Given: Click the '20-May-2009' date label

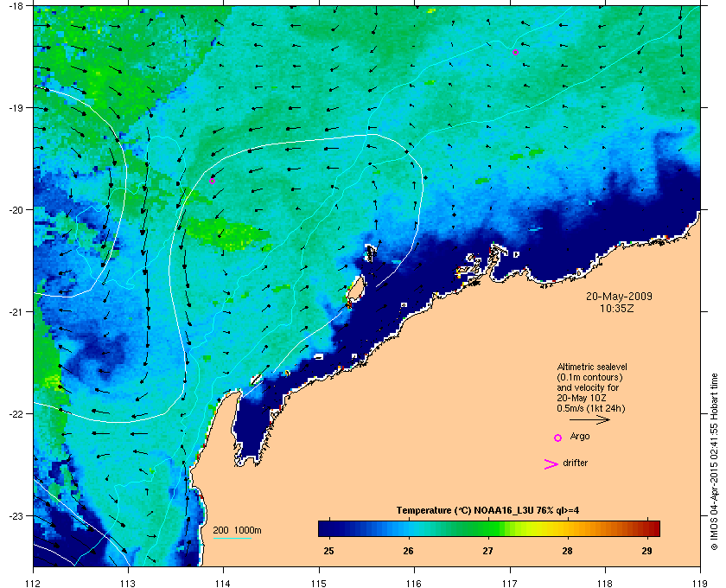Looking at the screenshot, I should 619,297.
